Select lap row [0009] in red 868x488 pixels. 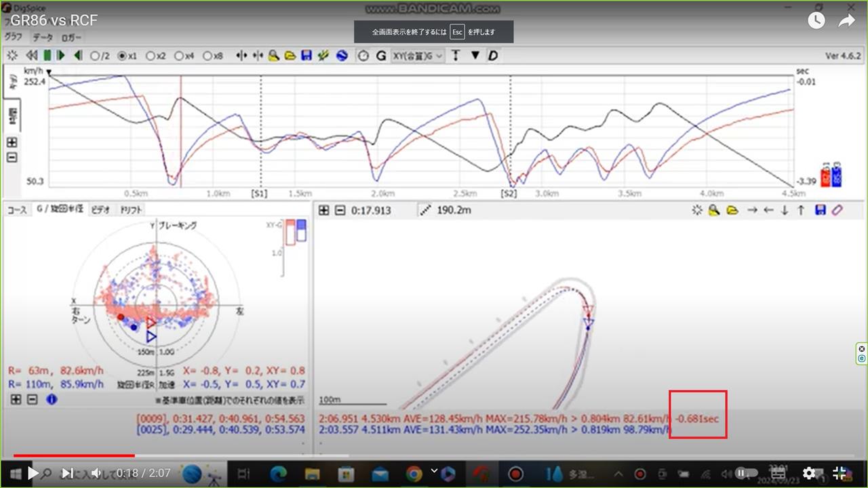pos(220,419)
